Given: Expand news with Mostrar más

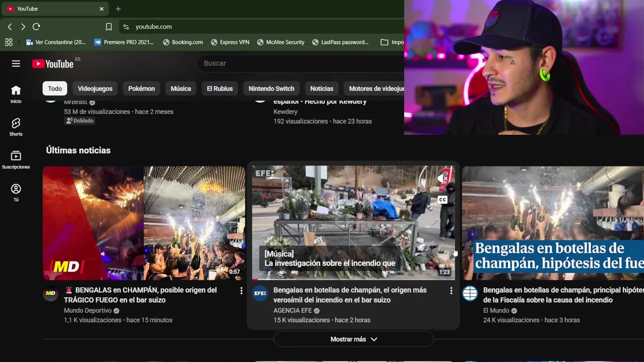Looking at the screenshot, I should (x=353, y=339).
